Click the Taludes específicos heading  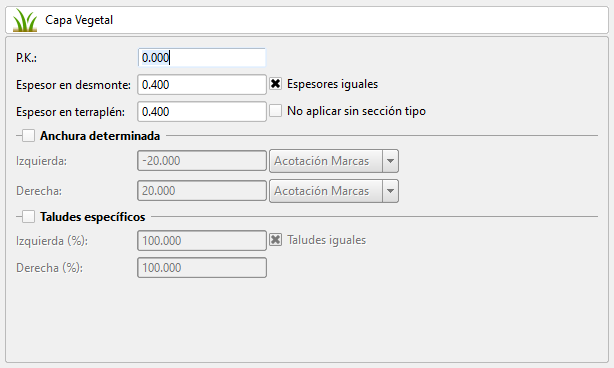pos(92,217)
